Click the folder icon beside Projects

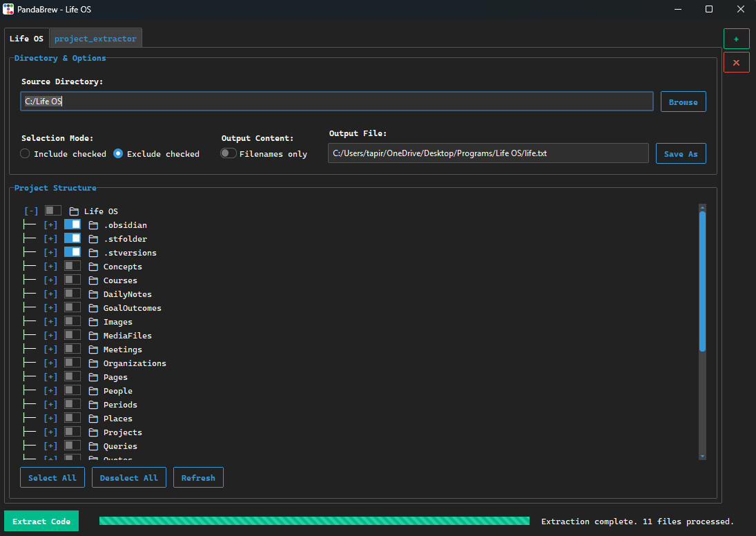tap(94, 432)
